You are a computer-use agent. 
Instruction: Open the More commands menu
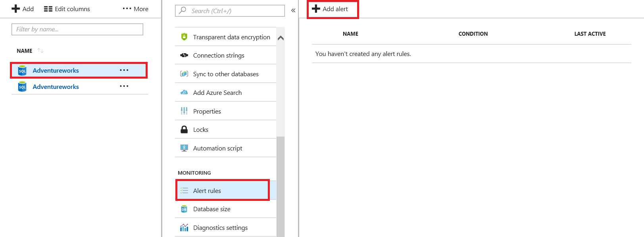click(x=136, y=9)
